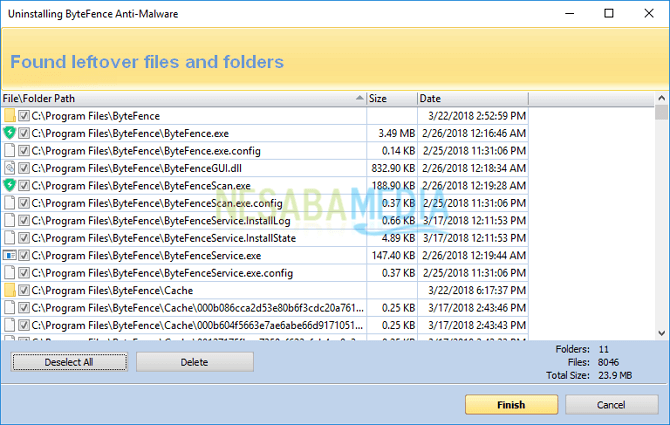Click folder icon of the Cache row
Screen dimensions: 670x425
pyautogui.click(x=9, y=290)
